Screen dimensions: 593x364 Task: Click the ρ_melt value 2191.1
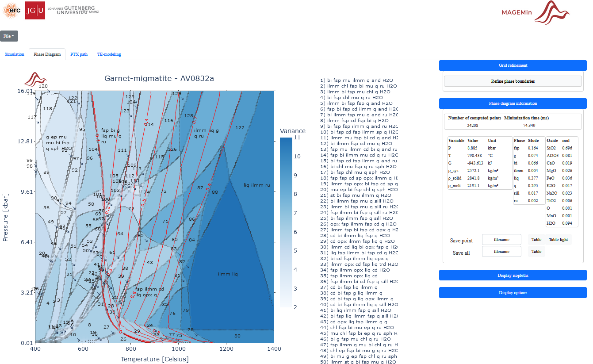474,186
